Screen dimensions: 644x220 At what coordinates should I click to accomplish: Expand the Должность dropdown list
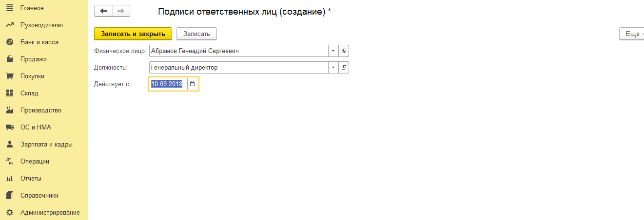333,68
